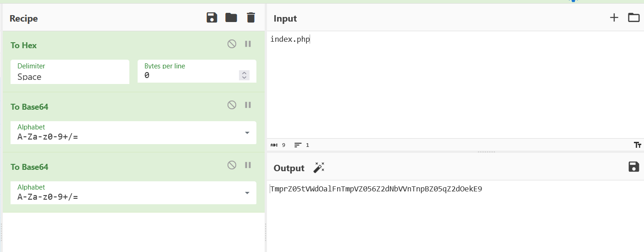
Task: Click into the Input text area
Action: click(x=454, y=87)
